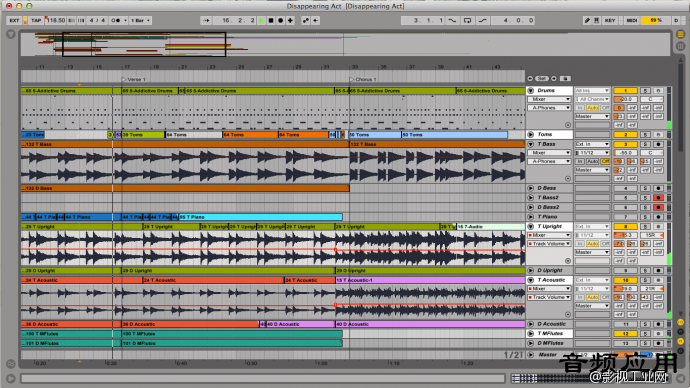Toggle the Overdub plus button
The width and height of the screenshot is (690, 388).
click(290, 20)
